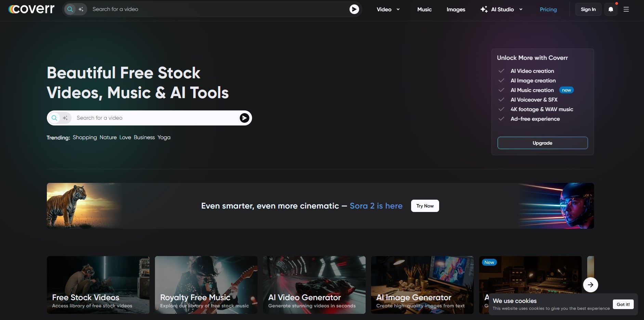Click the hero search magnifier icon
This screenshot has height=320, width=644.
pos(54,118)
